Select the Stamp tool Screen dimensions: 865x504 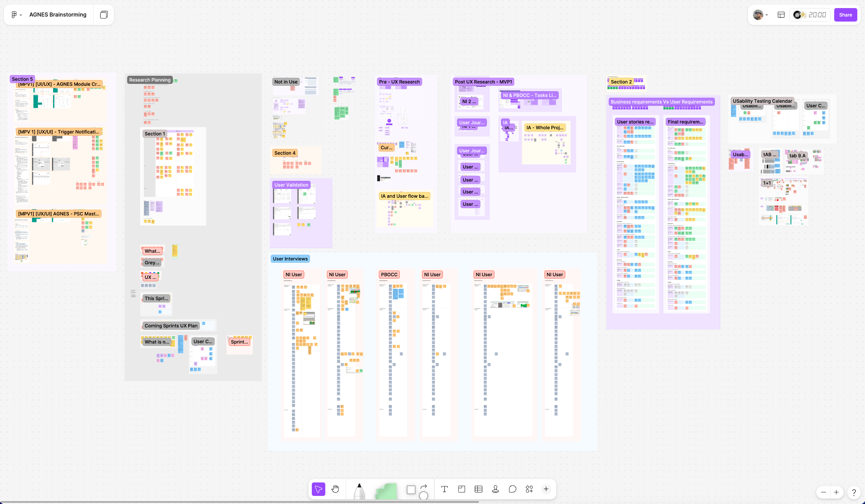pyautogui.click(x=495, y=489)
